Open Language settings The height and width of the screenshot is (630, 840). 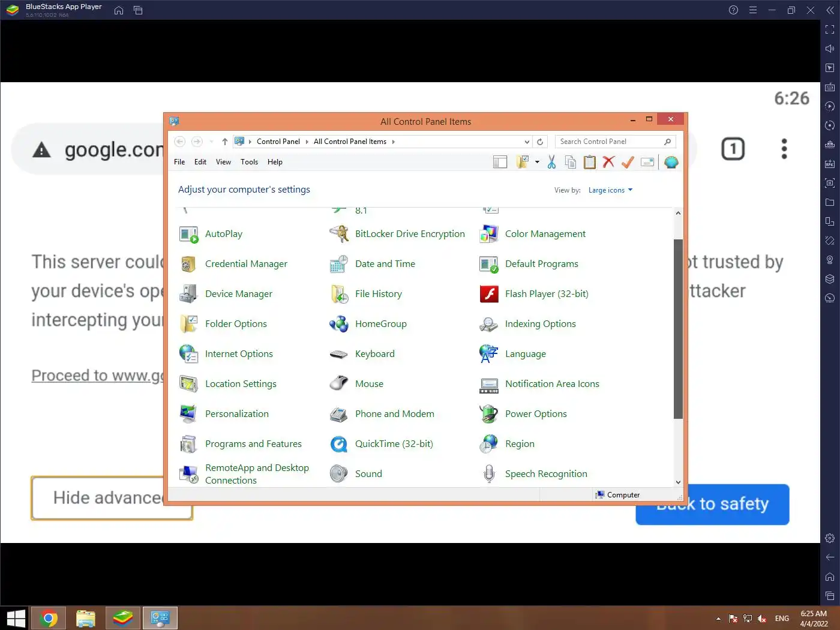(513, 354)
